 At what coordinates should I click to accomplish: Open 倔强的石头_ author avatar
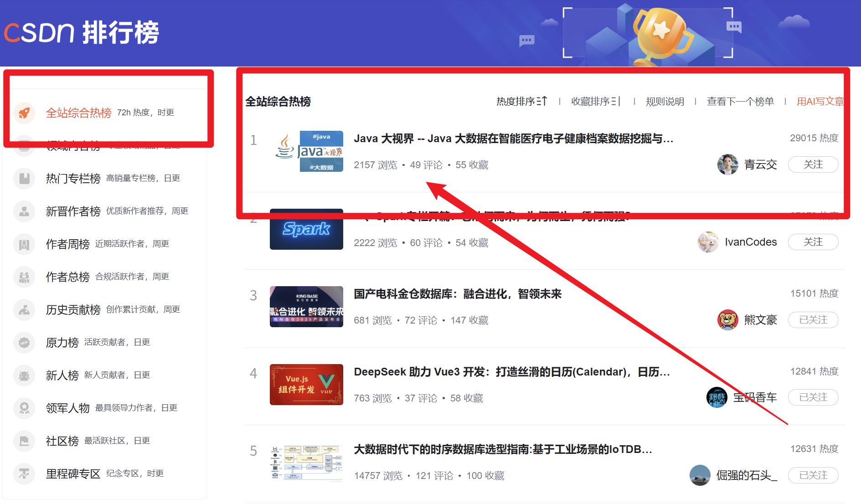pyautogui.click(x=700, y=475)
